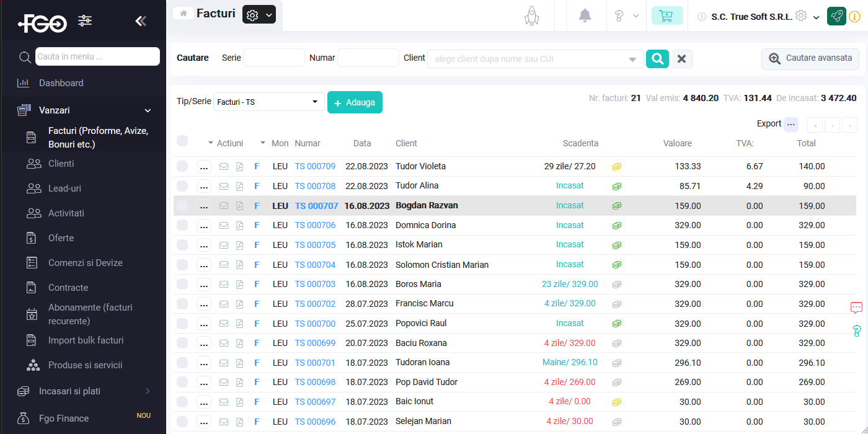
Task: Click the magnifier search button
Action: click(657, 59)
